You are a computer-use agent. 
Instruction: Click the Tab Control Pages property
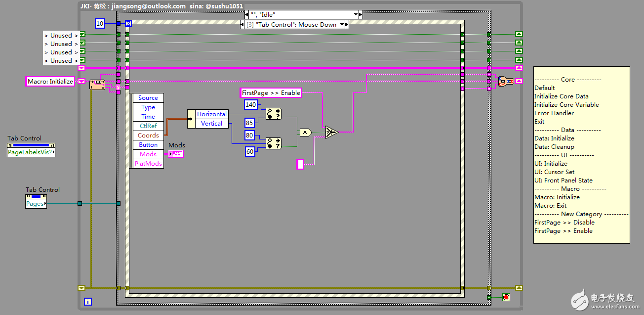36,203
